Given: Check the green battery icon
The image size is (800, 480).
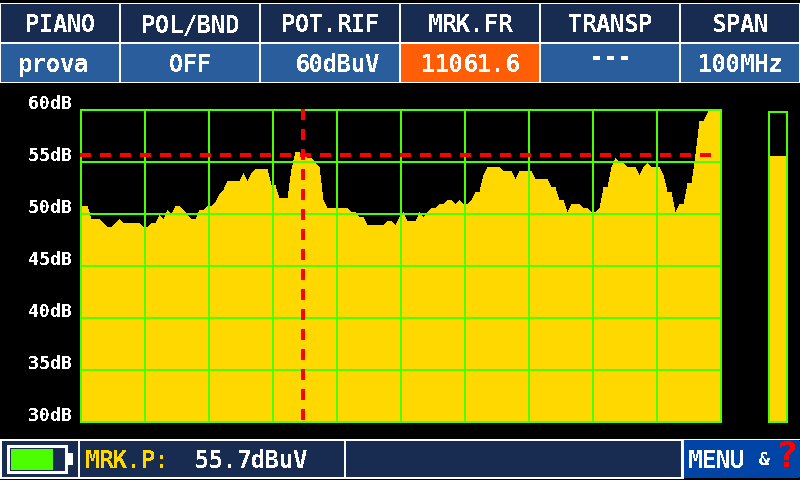Looking at the screenshot, I should tap(39, 460).
